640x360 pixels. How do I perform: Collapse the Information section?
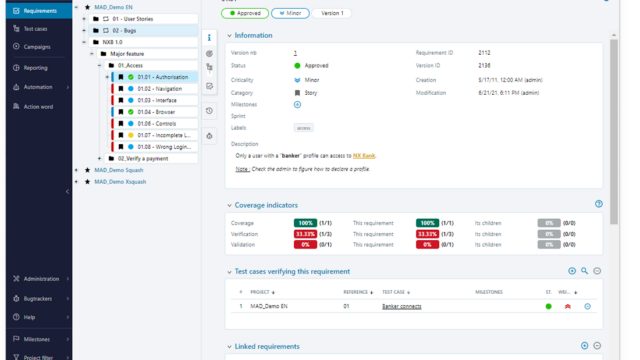229,36
